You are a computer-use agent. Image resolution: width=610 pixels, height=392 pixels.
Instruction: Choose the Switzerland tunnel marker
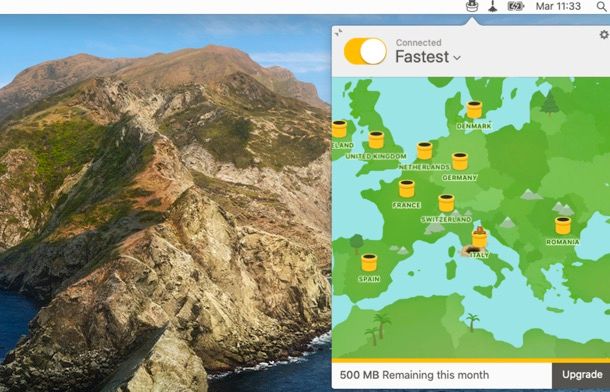coord(446,203)
